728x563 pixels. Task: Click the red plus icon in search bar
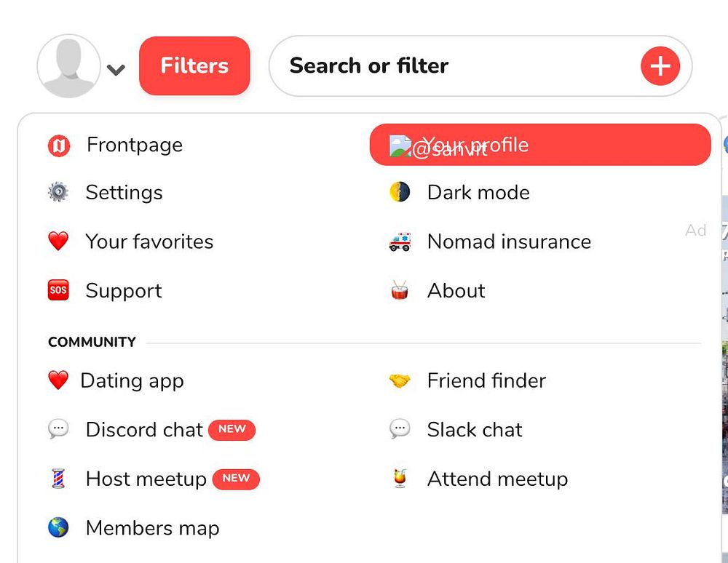[660, 66]
